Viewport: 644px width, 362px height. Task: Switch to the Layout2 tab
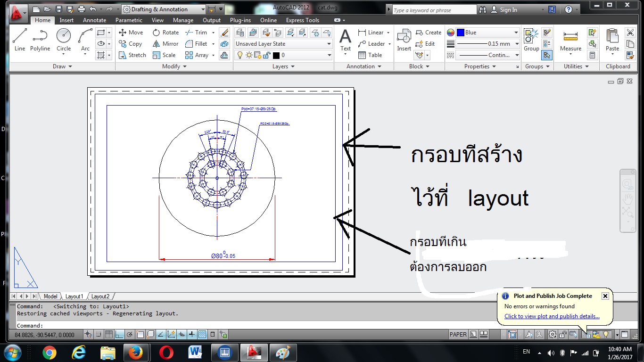click(100, 296)
